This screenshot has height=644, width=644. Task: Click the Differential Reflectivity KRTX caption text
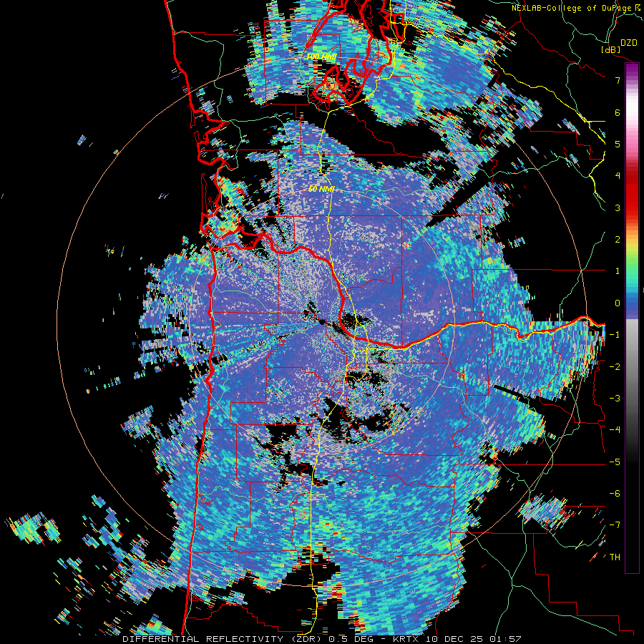(321, 639)
